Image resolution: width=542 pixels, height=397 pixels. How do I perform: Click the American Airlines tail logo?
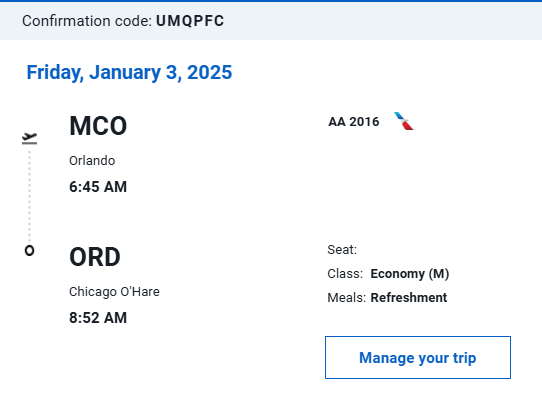(404, 121)
